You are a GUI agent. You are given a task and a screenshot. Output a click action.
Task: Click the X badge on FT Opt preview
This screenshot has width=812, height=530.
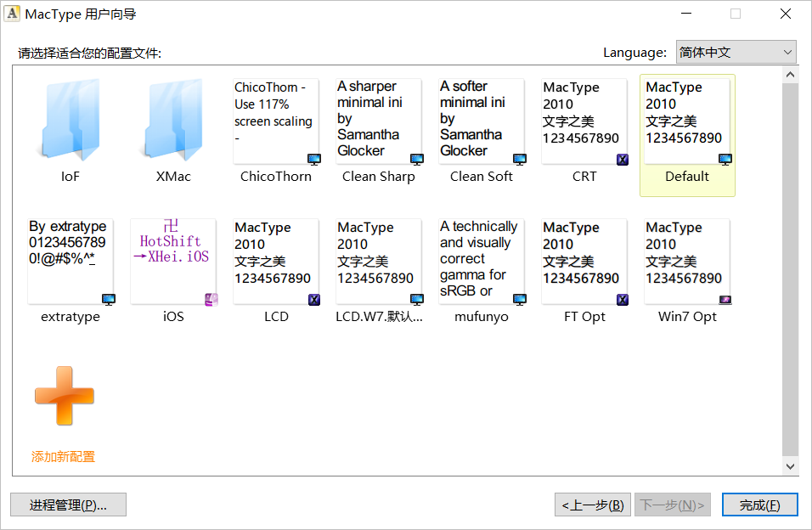[623, 300]
